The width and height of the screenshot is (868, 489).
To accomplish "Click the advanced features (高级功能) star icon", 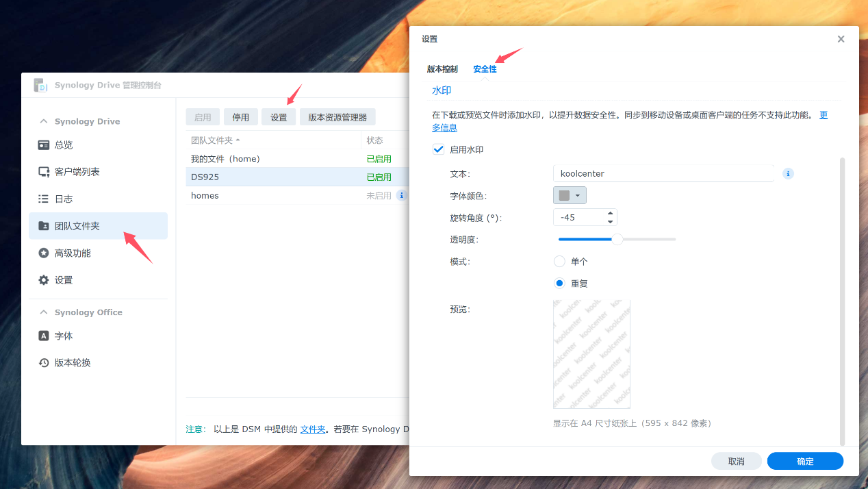I will click(x=44, y=253).
